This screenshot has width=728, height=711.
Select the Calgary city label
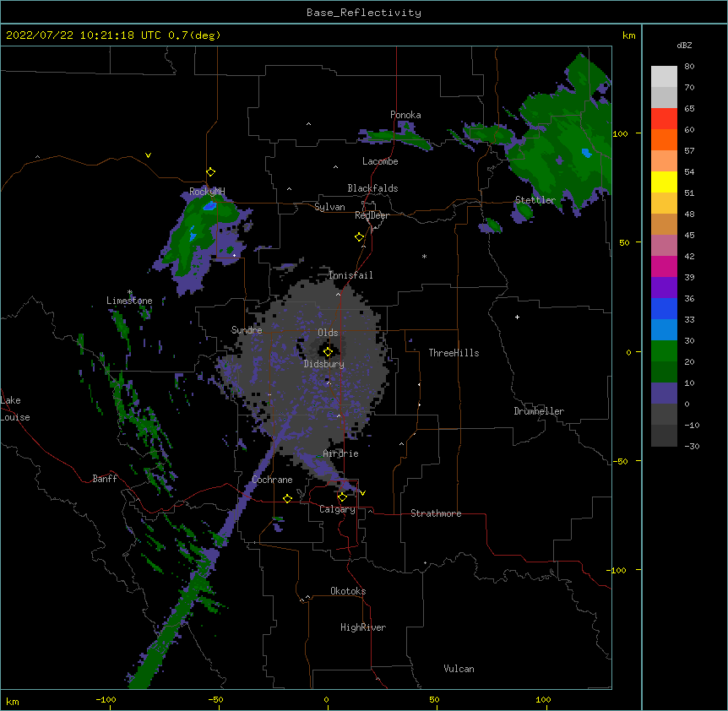point(337,509)
